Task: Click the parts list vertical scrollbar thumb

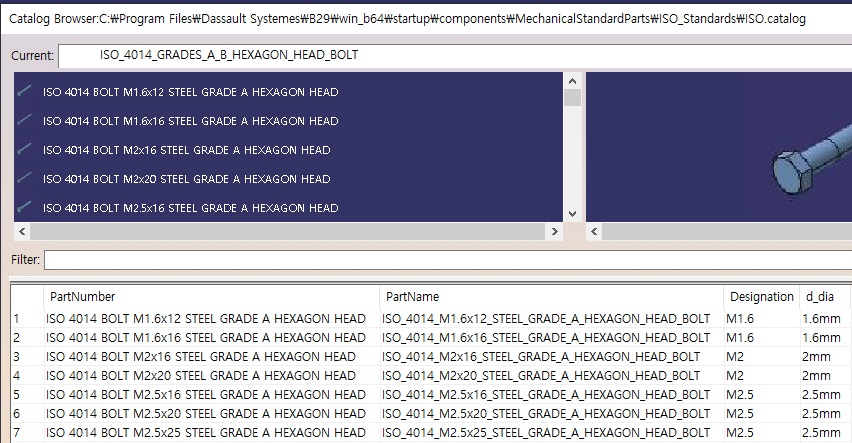Action: tap(572, 98)
